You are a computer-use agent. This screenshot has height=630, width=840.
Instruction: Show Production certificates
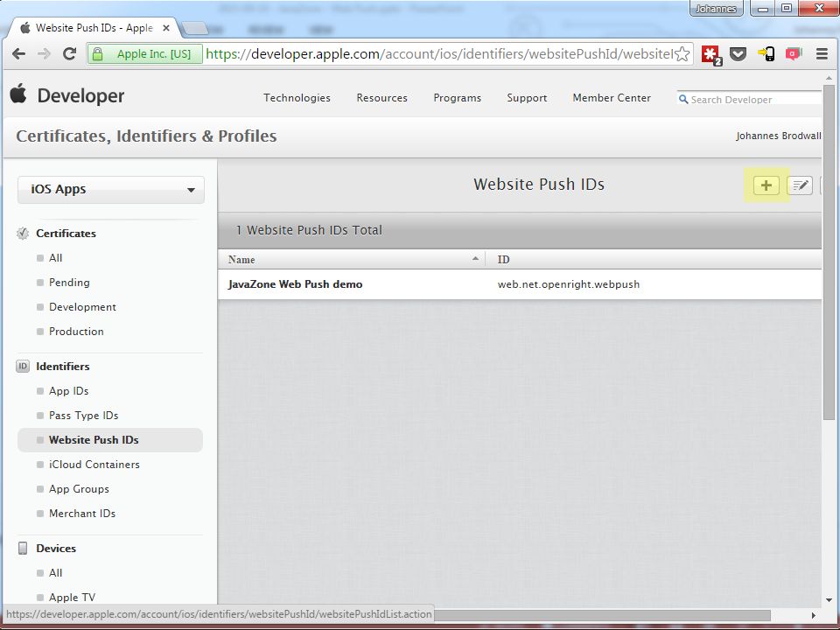(76, 332)
